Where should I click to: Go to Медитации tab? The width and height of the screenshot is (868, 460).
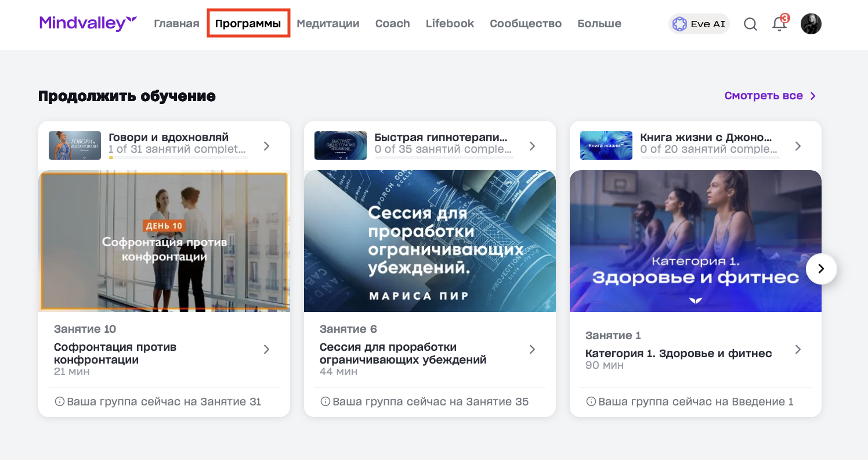click(328, 24)
